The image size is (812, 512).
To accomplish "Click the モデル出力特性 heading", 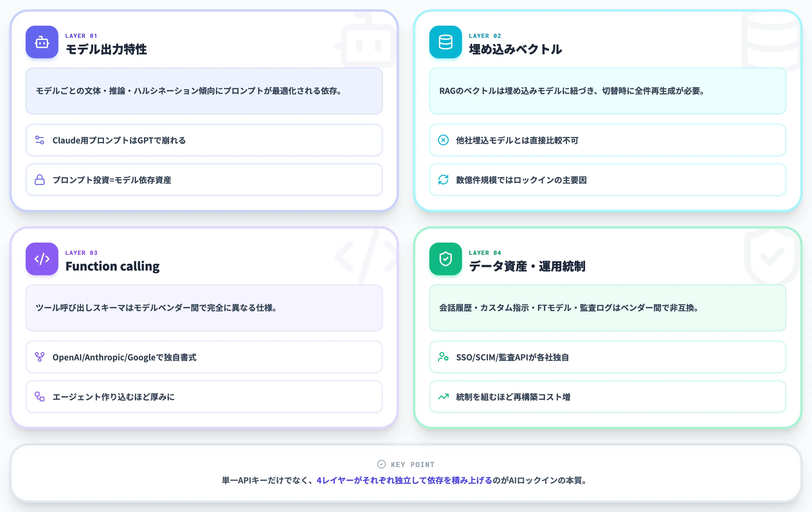I will 106,49.
